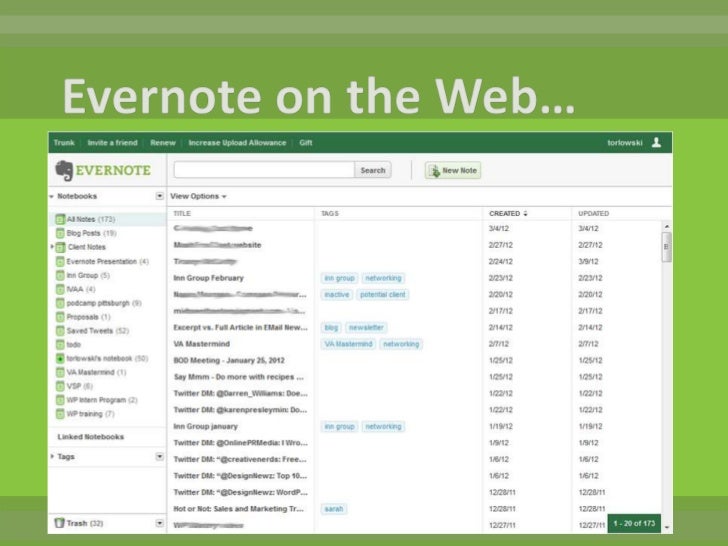Viewport: 728px width, 546px height.
Task: Open 'Hot or Not: Sales and Marketing' note
Action: point(238,509)
